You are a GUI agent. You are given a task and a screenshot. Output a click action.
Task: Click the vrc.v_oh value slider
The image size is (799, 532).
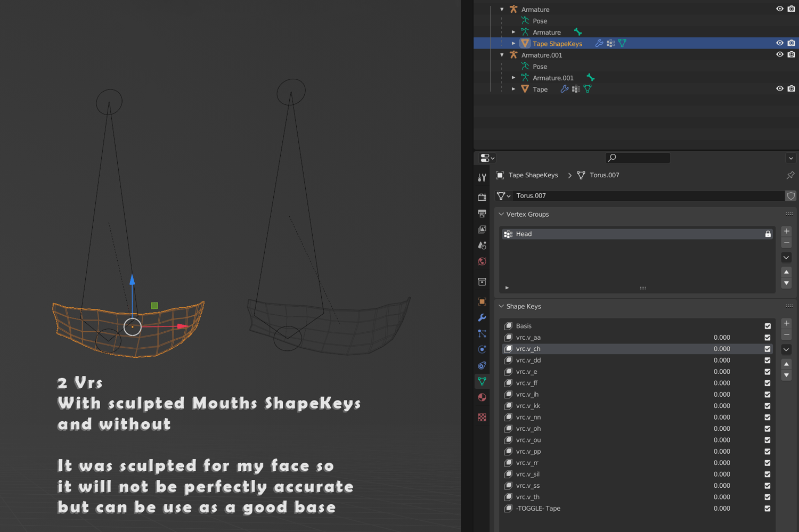722,429
